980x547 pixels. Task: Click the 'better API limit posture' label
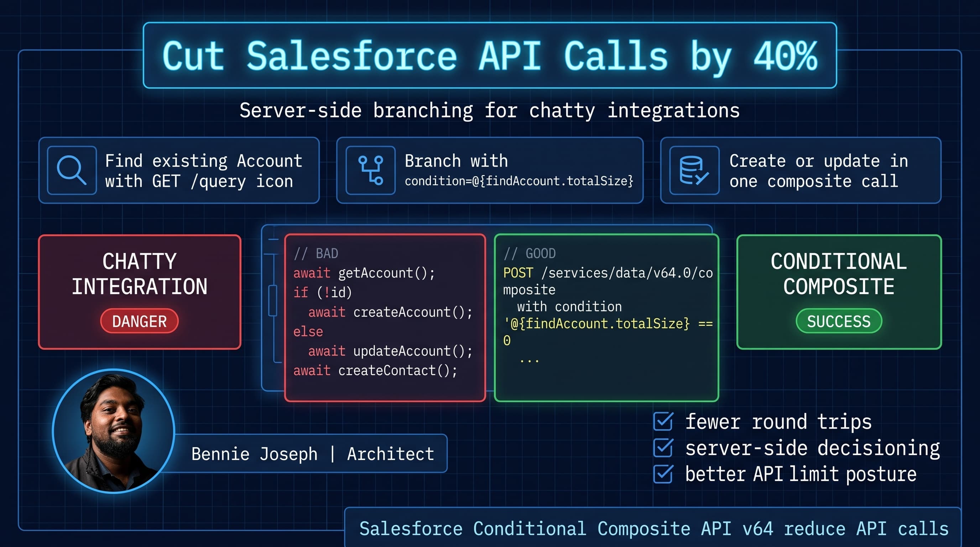pyautogui.click(x=801, y=474)
